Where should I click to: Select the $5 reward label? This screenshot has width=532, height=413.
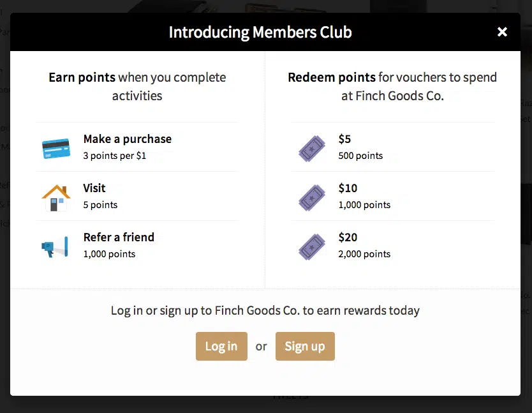click(344, 139)
